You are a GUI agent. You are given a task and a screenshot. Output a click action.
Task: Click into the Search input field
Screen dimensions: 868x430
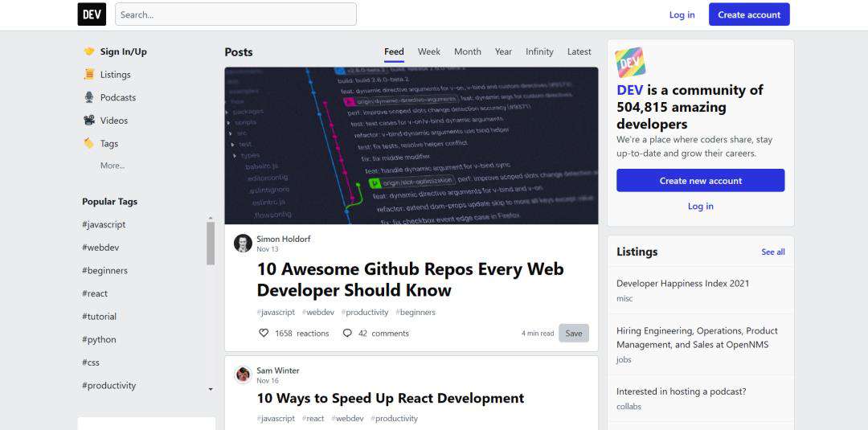tap(235, 14)
